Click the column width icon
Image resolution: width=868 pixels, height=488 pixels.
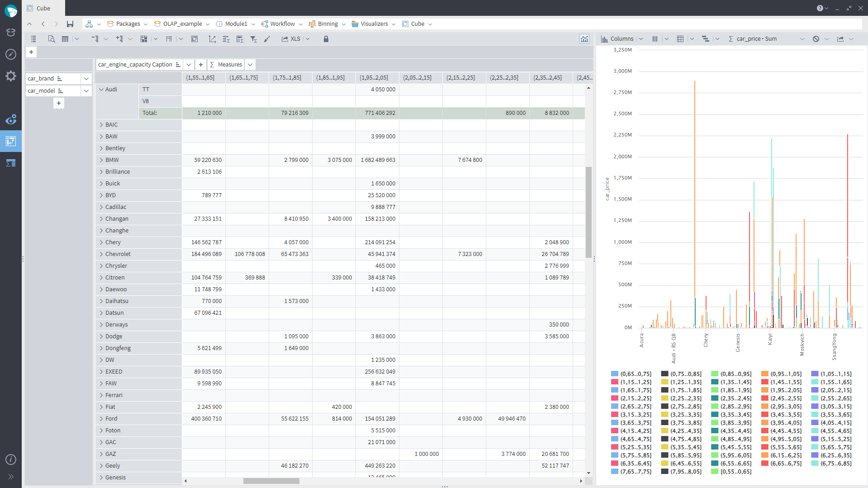click(x=169, y=39)
